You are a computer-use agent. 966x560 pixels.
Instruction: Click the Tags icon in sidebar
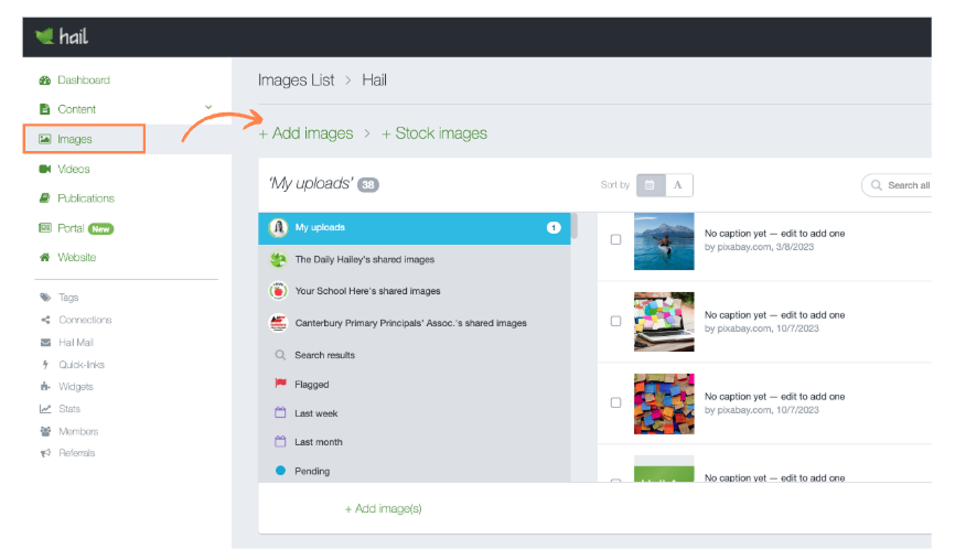(x=45, y=297)
